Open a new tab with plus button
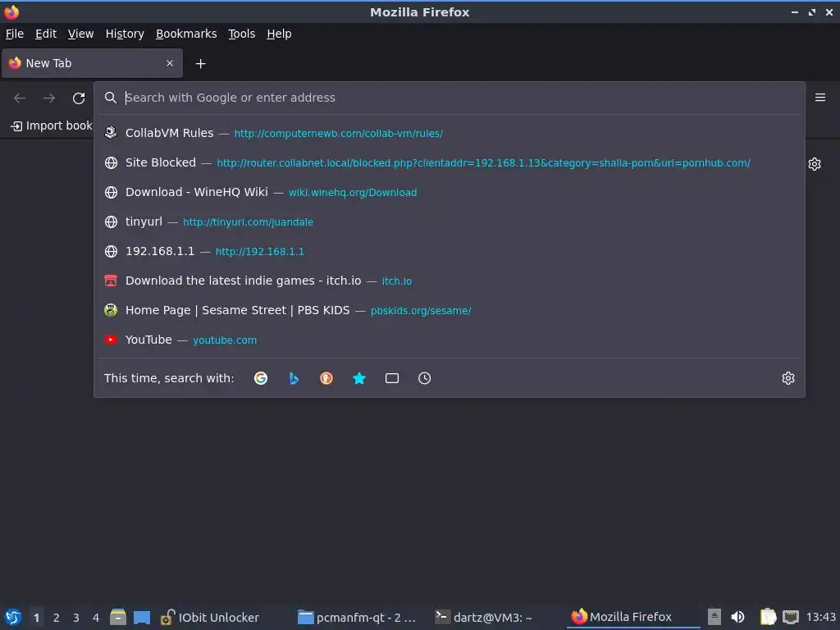The height and width of the screenshot is (630, 840). (200, 64)
